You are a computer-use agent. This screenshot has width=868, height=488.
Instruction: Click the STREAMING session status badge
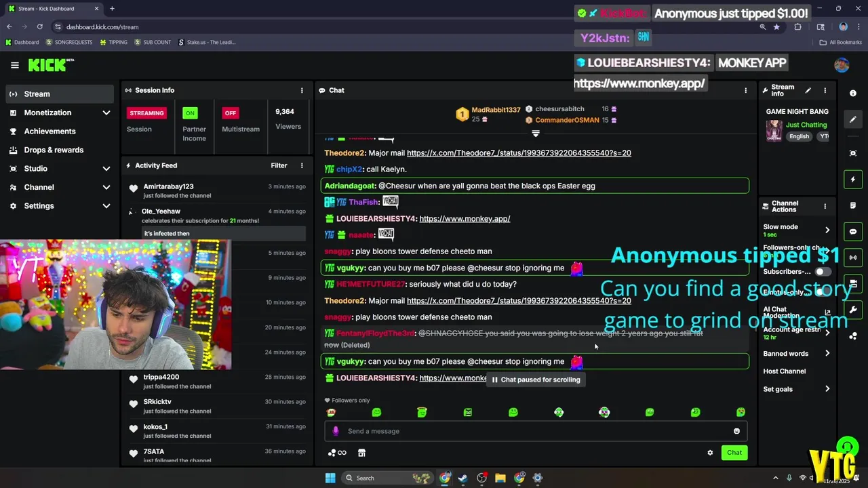[x=146, y=113]
